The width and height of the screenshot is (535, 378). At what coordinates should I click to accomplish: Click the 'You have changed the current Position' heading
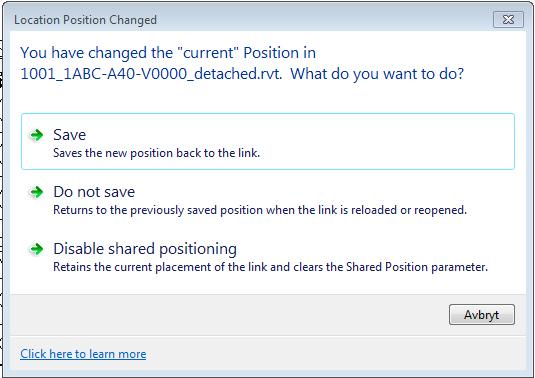[168, 53]
